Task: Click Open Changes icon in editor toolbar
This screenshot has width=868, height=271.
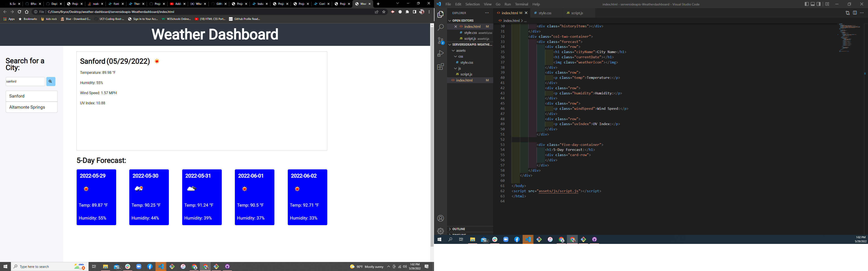Action: click(x=847, y=13)
